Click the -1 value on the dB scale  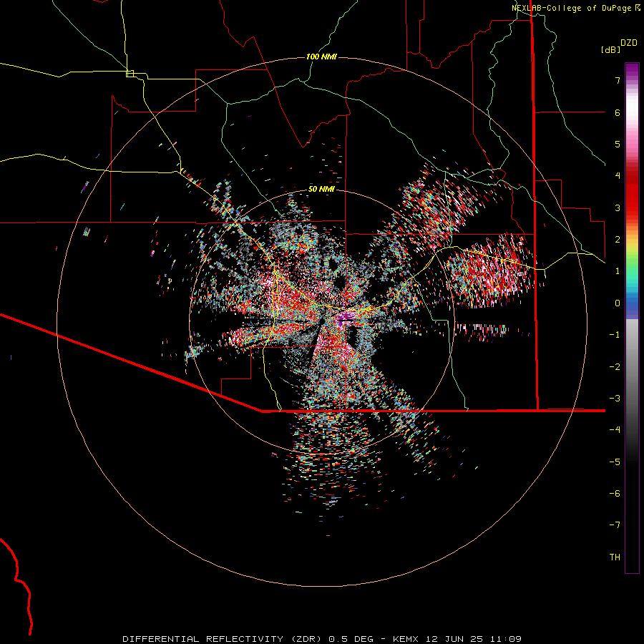[x=615, y=335]
